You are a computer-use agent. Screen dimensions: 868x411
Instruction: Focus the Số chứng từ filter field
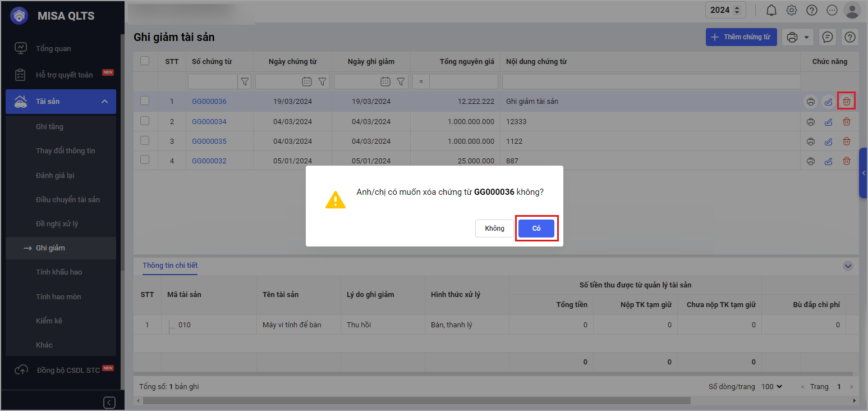(x=213, y=81)
